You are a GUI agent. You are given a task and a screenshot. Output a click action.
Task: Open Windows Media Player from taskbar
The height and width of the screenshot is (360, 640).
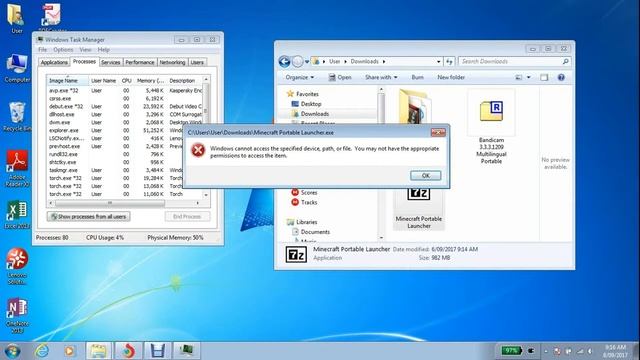69,351
